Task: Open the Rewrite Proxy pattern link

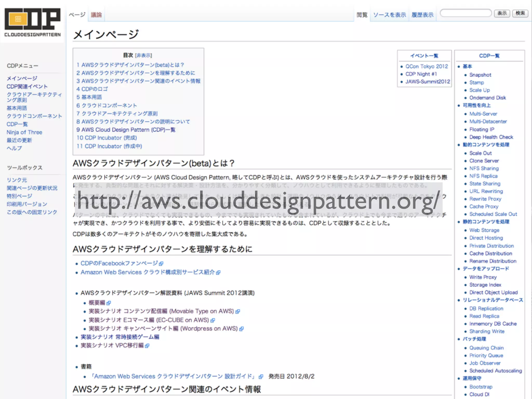Action: coord(485,199)
